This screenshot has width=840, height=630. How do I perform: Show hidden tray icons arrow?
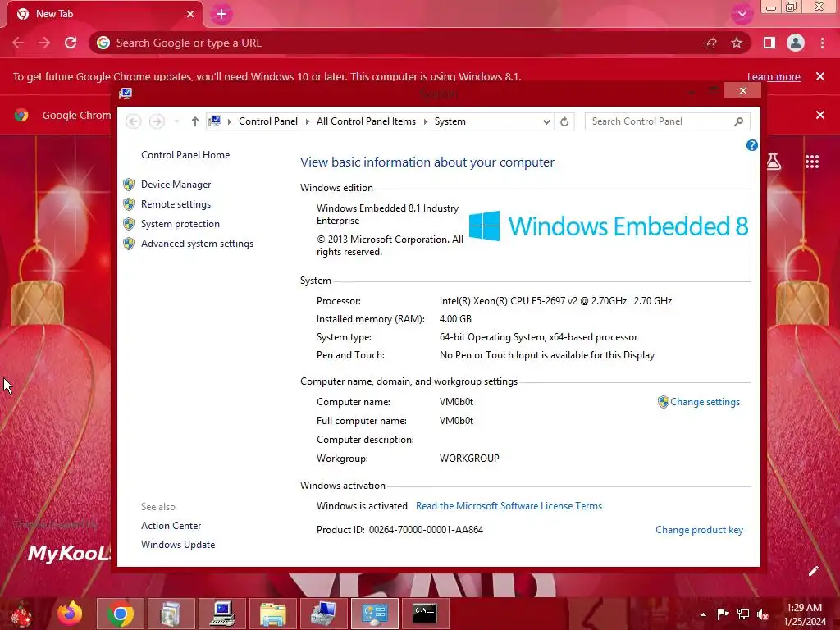tap(703, 614)
